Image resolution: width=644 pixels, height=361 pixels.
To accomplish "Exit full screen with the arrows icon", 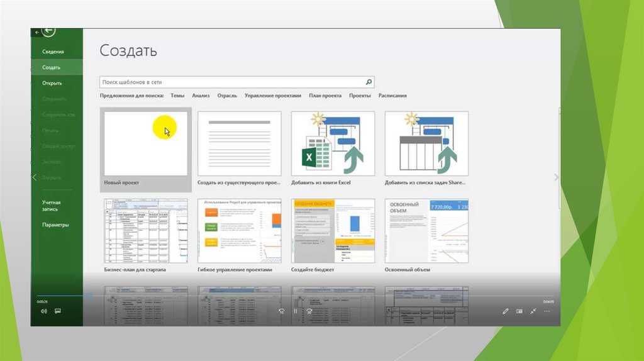I will (533, 311).
